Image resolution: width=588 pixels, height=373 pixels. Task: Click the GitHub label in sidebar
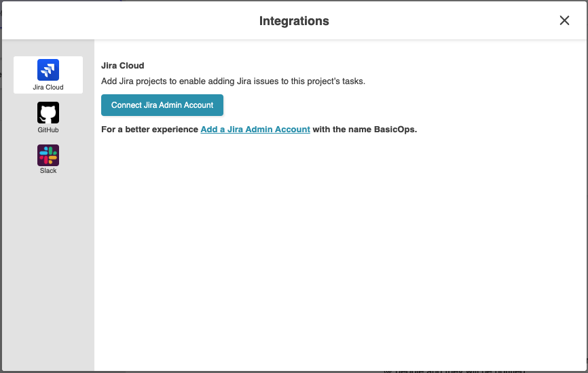(48, 130)
